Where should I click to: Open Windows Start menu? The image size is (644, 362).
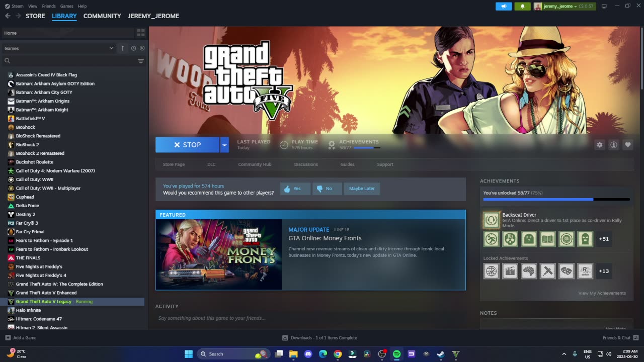(x=189, y=354)
